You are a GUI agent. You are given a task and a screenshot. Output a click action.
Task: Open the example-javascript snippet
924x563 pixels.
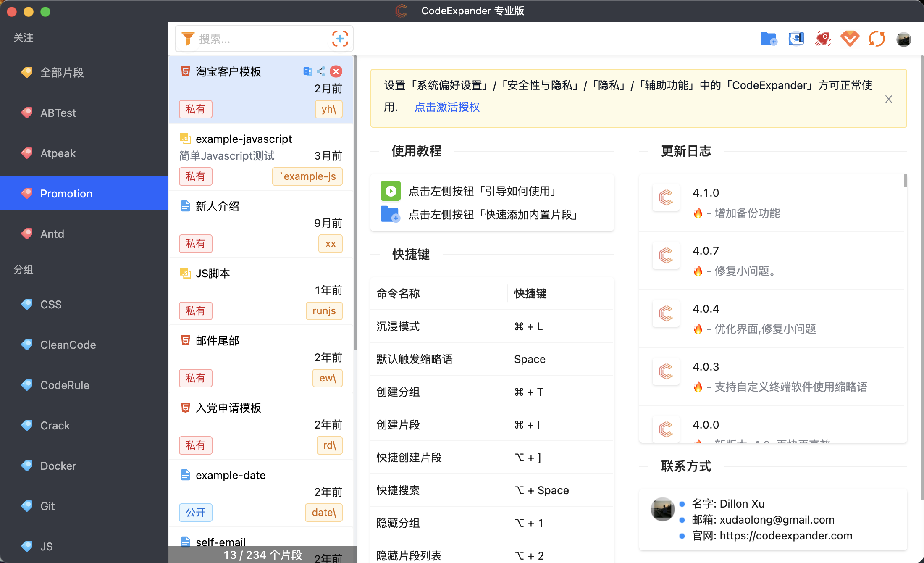coord(244,139)
